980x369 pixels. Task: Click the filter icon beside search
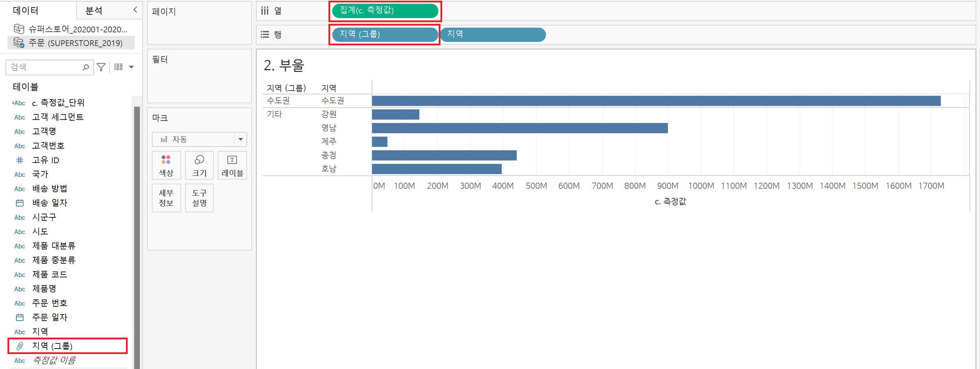(x=101, y=67)
